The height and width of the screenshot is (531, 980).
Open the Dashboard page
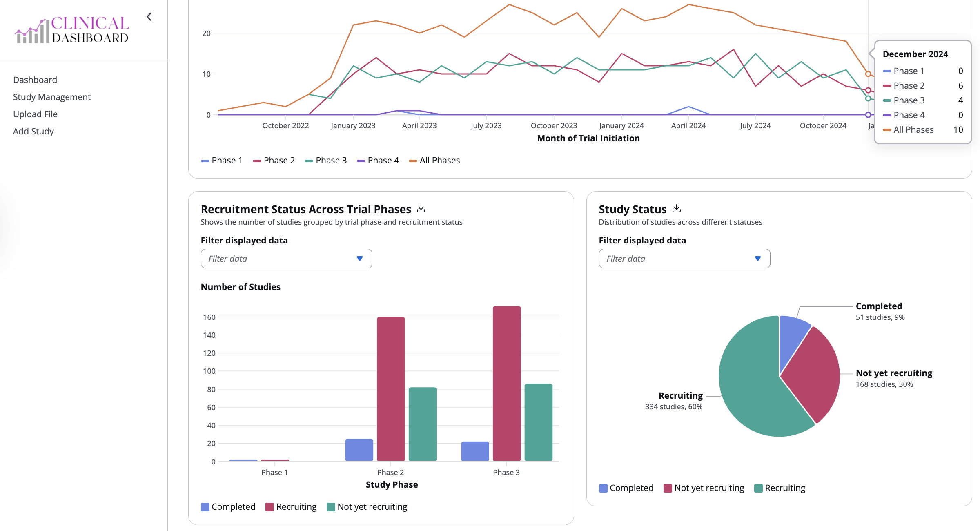click(35, 80)
